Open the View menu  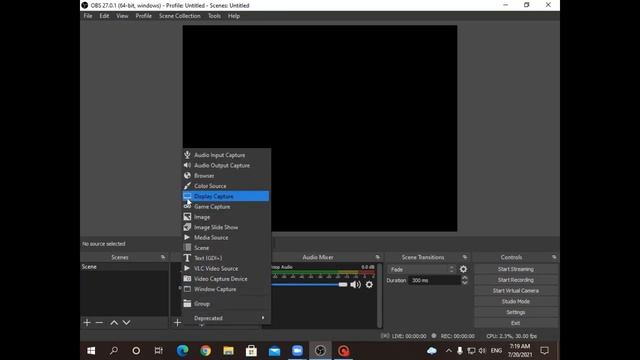(122, 16)
